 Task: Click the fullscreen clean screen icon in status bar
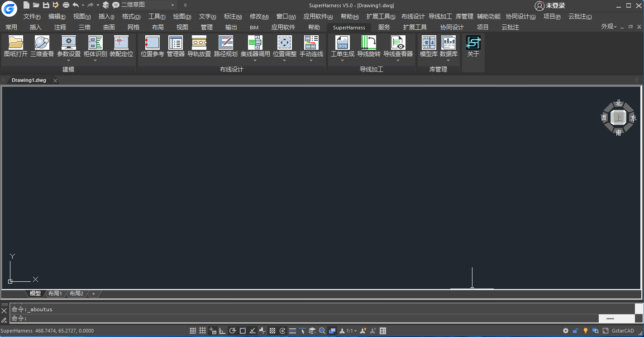click(605, 331)
